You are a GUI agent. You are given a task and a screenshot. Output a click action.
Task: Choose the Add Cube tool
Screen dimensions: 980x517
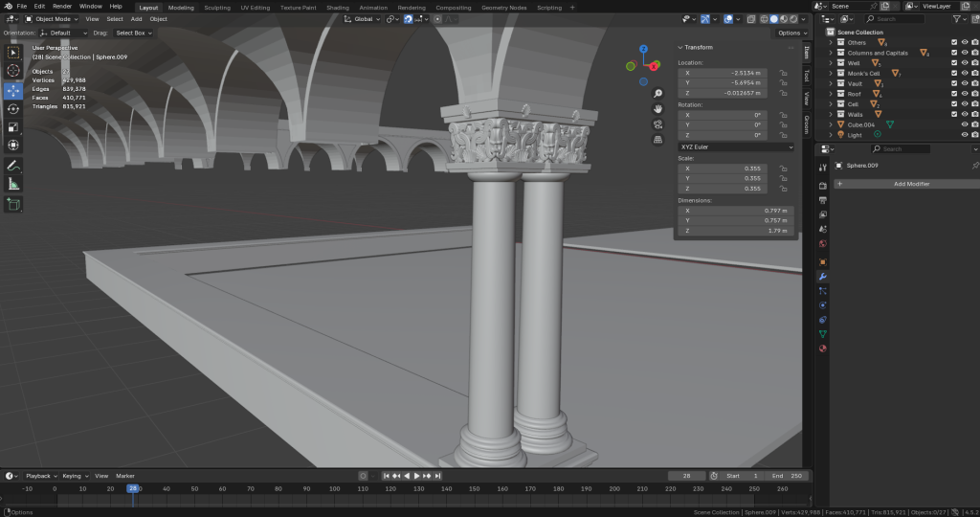[x=13, y=204]
